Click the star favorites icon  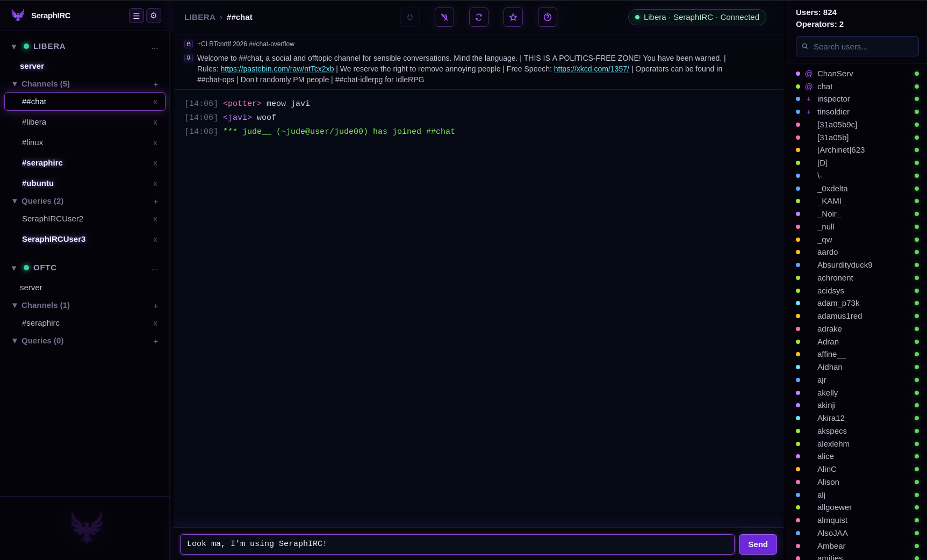tap(513, 17)
